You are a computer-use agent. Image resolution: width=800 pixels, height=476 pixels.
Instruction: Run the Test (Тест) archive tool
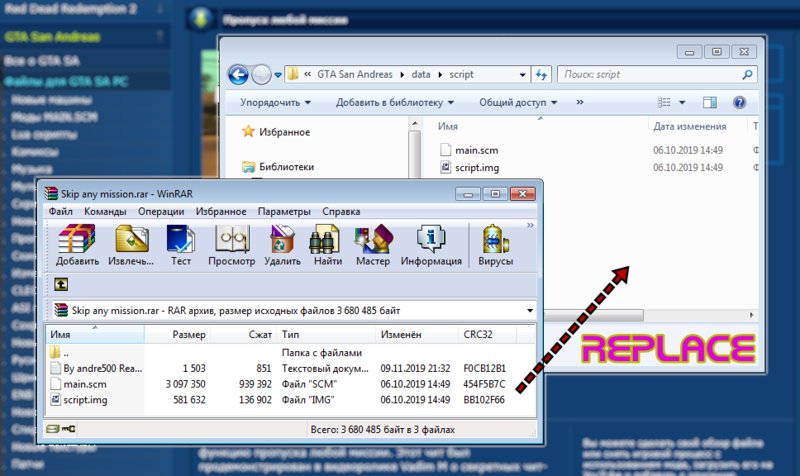point(181,245)
